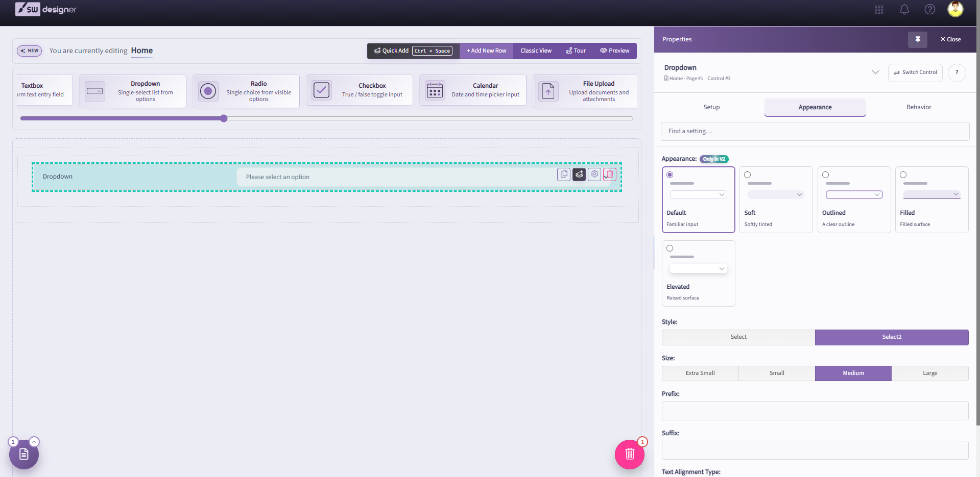Choose the Filled appearance option

coord(932,199)
